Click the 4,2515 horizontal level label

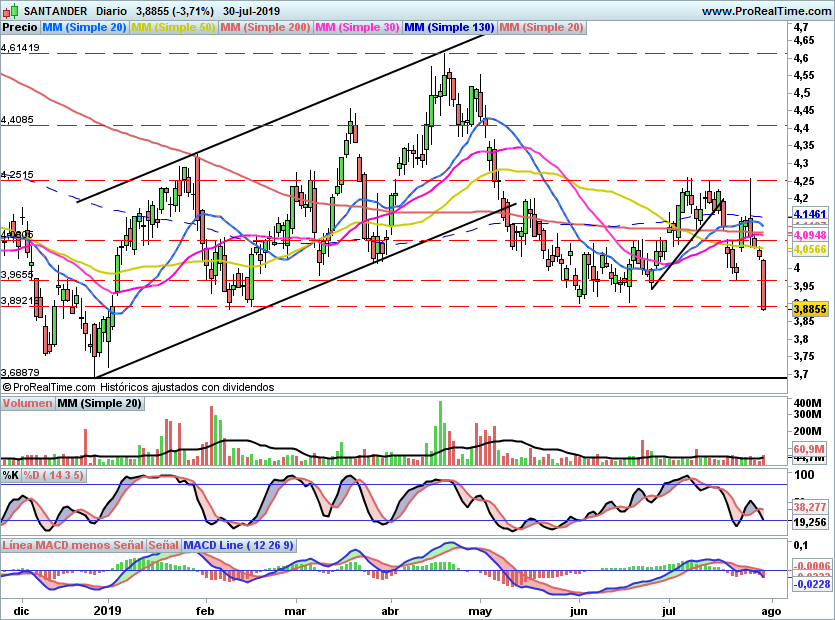17,175
